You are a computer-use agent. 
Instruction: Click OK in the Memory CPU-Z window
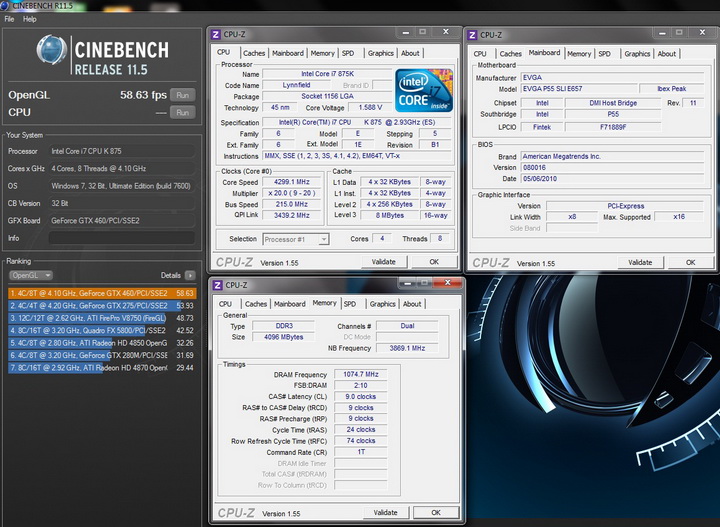pos(434,512)
